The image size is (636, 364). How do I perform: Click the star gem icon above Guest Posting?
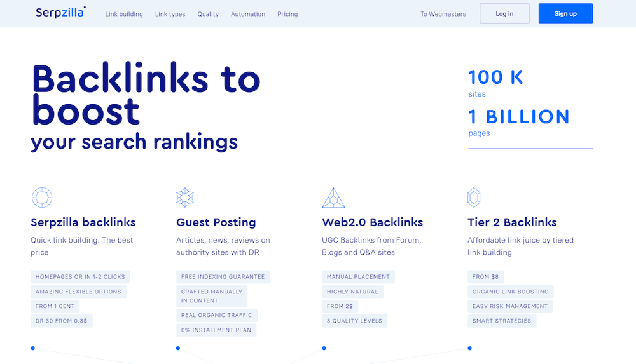tap(185, 198)
